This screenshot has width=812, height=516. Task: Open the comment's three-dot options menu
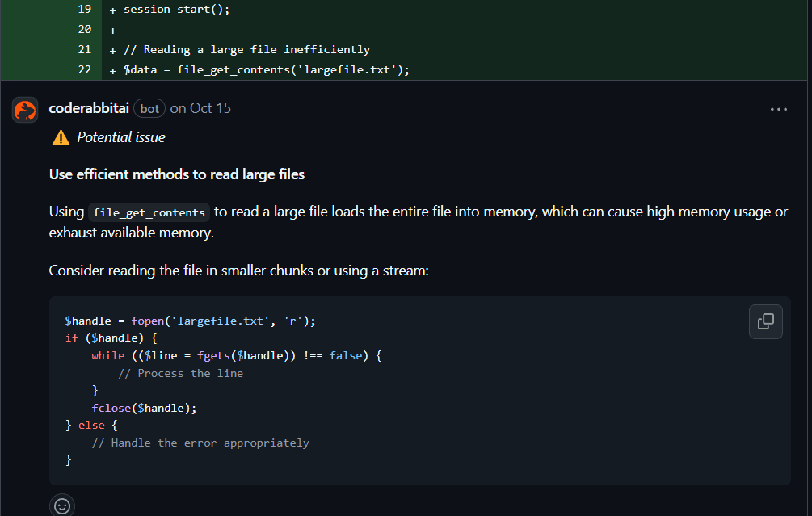pyautogui.click(x=778, y=109)
